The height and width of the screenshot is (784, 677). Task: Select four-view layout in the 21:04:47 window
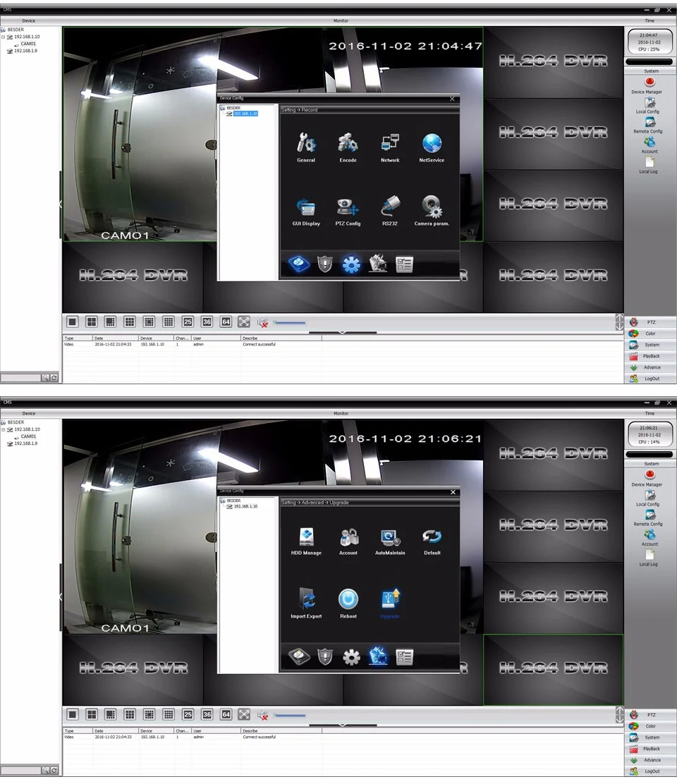pos(92,322)
